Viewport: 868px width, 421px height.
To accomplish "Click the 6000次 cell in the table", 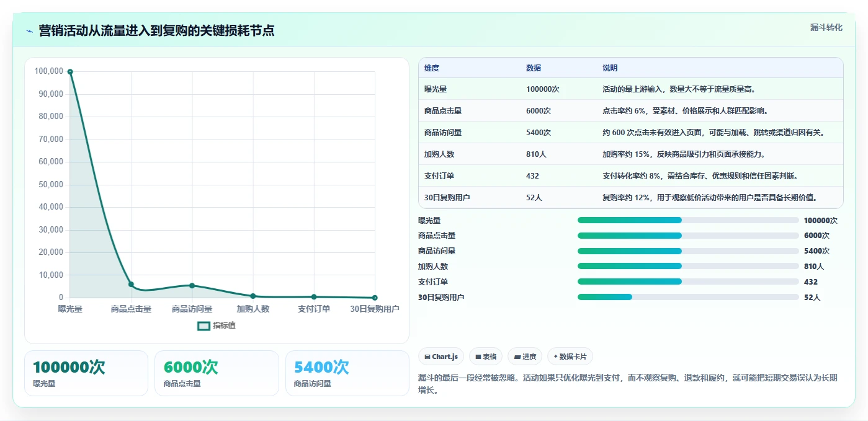I will pyautogui.click(x=539, y=111).
